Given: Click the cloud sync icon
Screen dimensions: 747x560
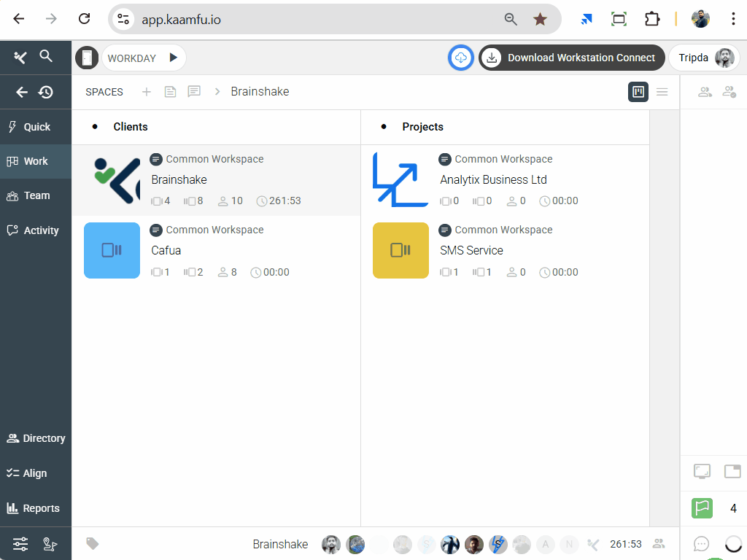Looking at the screenshot, I should 461,58.
